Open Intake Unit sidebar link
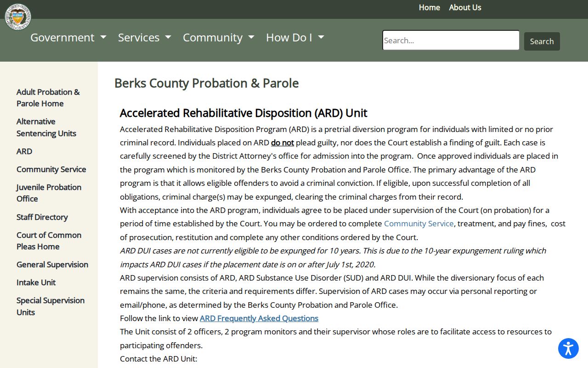 coord(36,282)
